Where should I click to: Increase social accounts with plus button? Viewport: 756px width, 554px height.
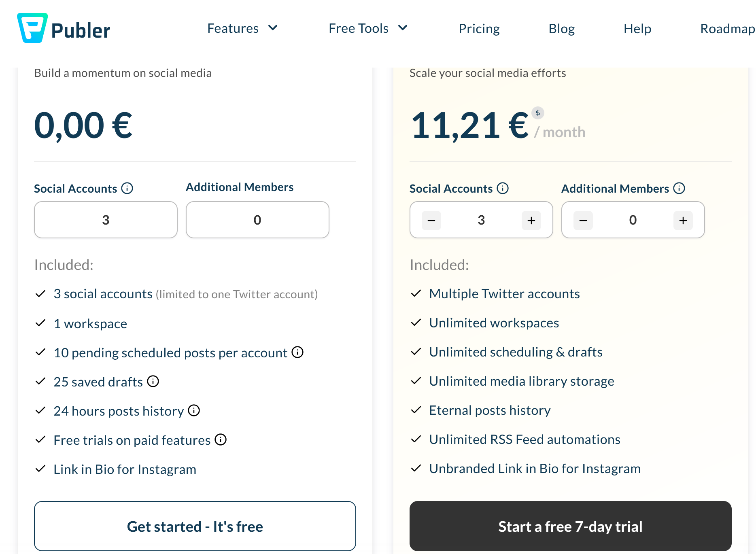(x=531, y=220)
